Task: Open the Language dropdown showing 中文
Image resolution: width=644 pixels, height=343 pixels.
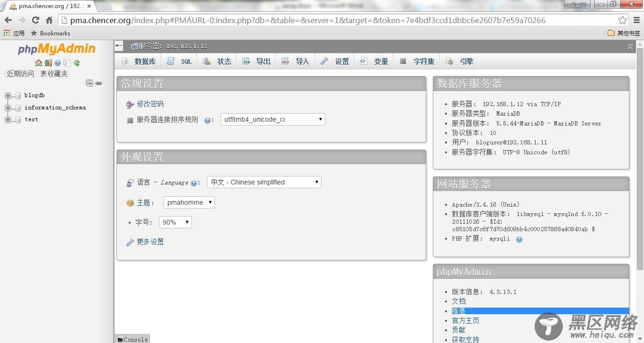Action: tap(264, 182)
